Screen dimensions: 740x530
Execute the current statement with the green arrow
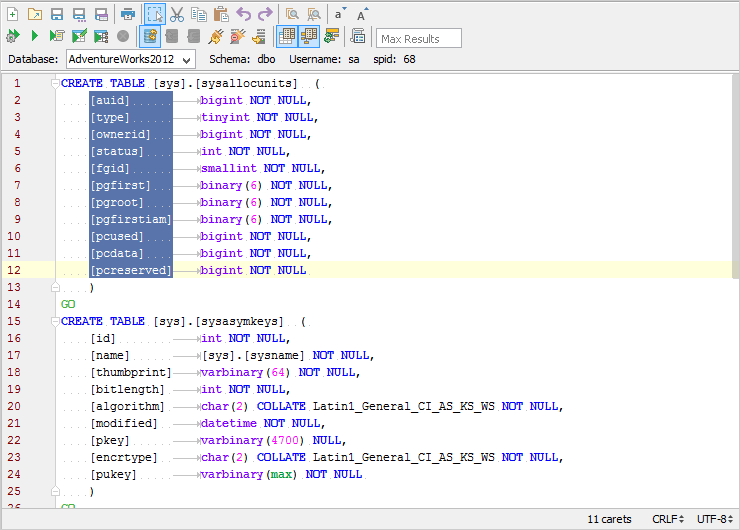(x=34, y=36)
